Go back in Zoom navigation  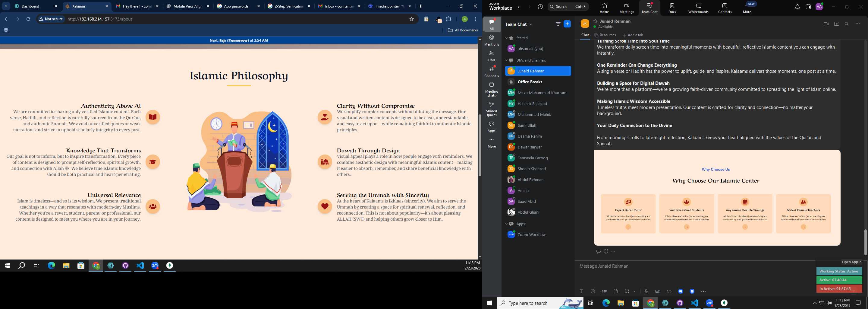pos(519,7)
